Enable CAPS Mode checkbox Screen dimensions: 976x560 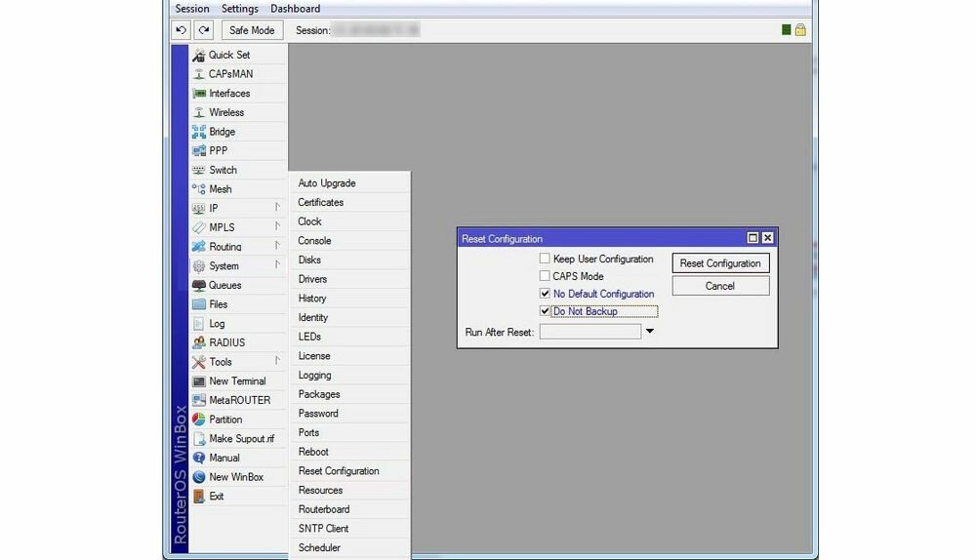545,276
